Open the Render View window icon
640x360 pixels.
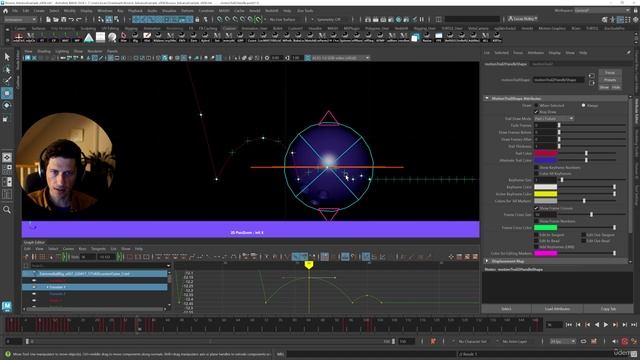pos(368,19)
